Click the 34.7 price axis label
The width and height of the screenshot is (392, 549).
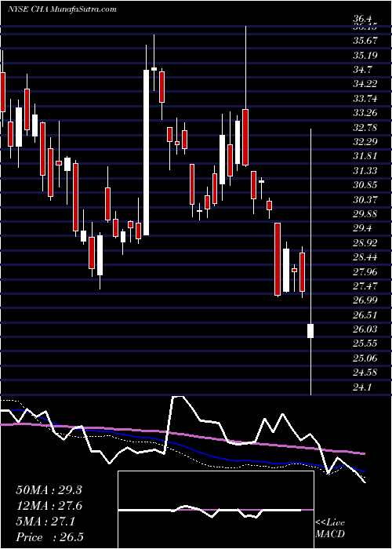(x=363, y=70)
